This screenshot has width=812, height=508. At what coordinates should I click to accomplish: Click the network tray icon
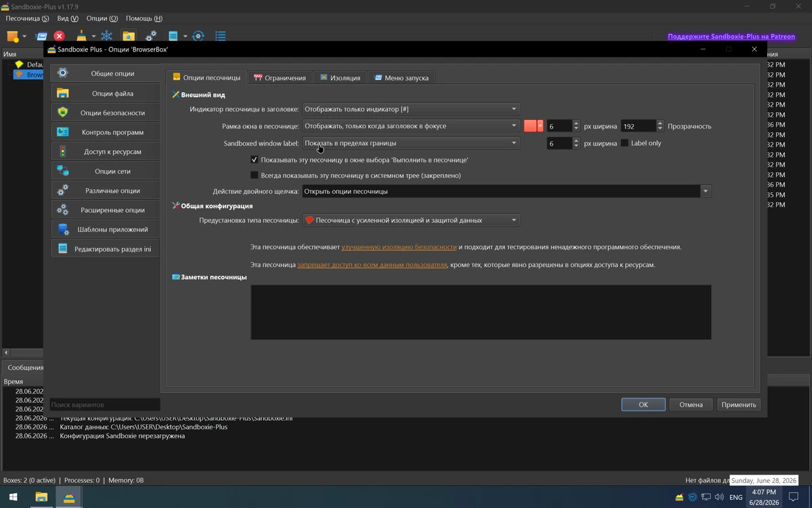(706, 497)
